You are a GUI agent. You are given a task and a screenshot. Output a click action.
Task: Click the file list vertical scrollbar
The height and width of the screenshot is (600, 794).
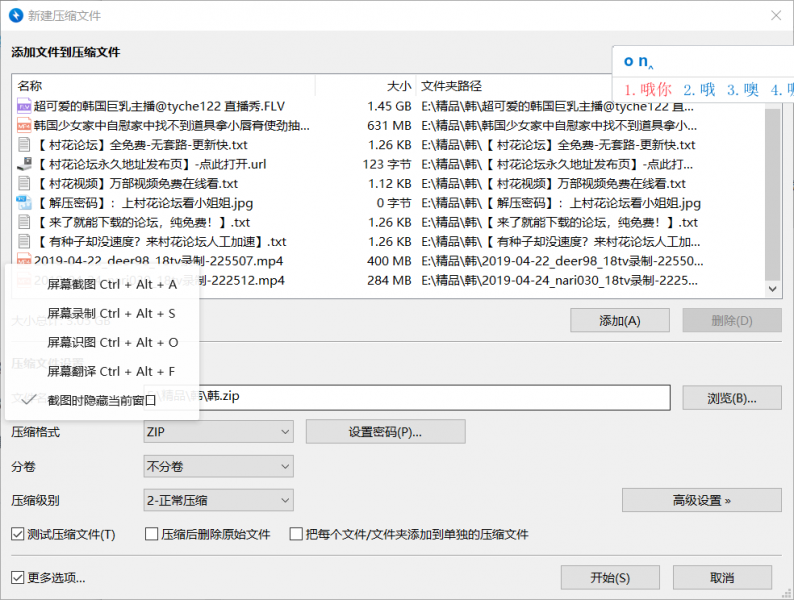click(772, 190)
